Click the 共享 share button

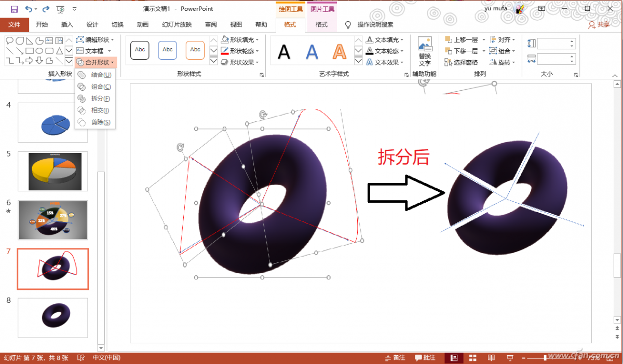coord(600,24)
